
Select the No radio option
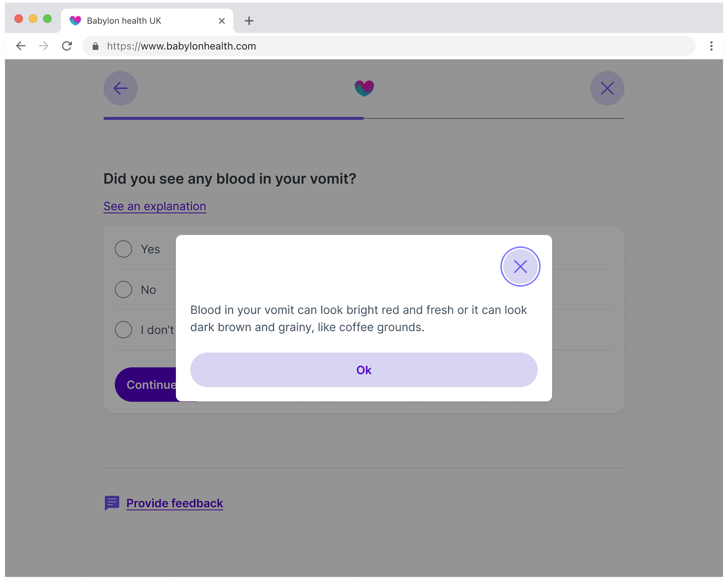(x=123, y=290)
